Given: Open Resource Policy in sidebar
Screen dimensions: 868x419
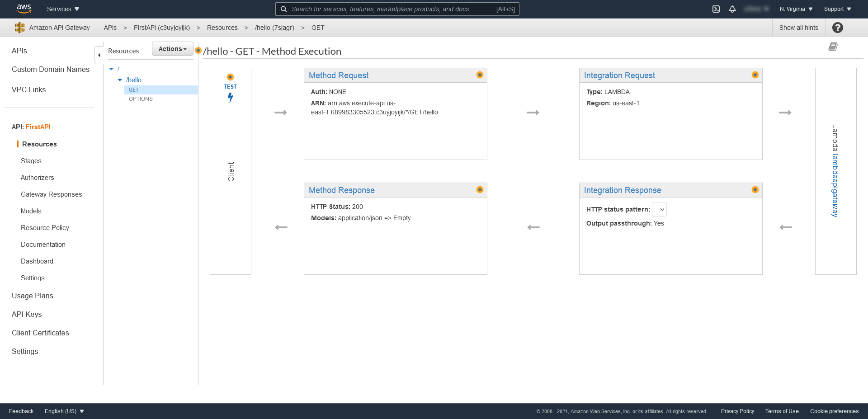Looking at the screenshot, I should tap(45, 228).
